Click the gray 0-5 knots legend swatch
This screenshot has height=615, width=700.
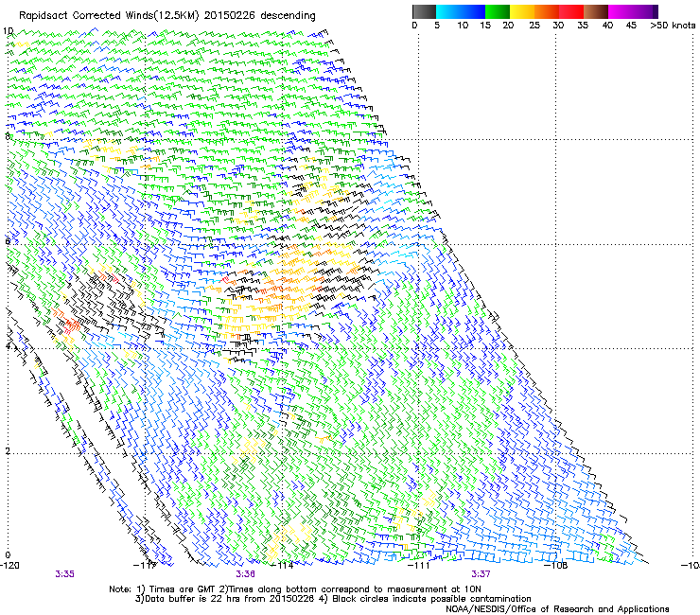pos(424,11)
